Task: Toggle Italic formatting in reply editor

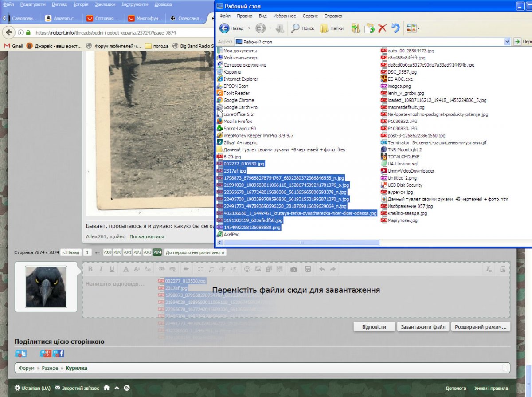Action: tap(101, 269)
